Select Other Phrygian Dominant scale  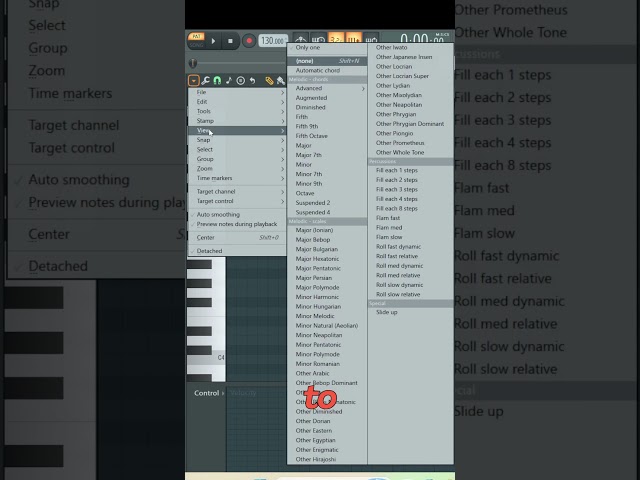pyautogui.click(x=411, y=124)
